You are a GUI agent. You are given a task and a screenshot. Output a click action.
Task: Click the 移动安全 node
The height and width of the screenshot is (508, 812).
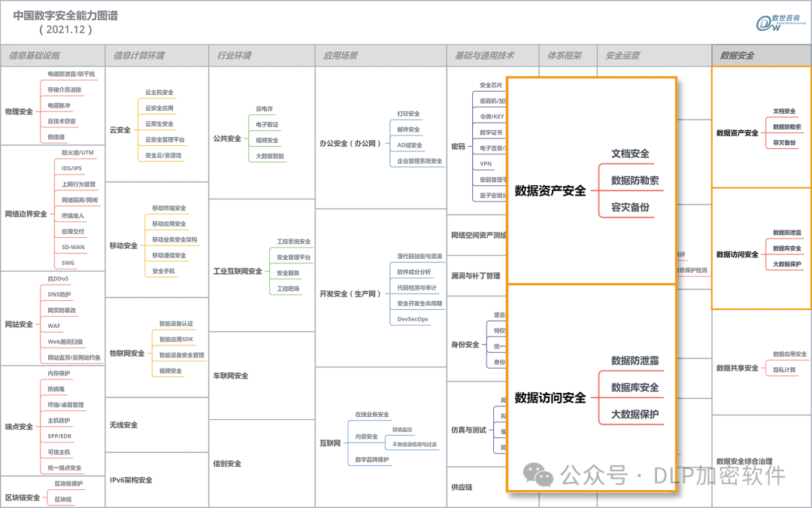click(x=124, y=245)
